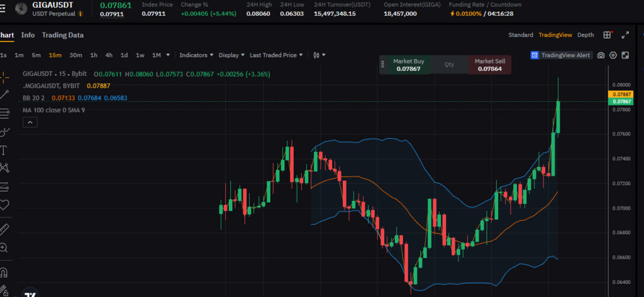Click the orange 0.07887 mark price label
The width and height of the screenshot is (644, 297).
click(621, 94)
